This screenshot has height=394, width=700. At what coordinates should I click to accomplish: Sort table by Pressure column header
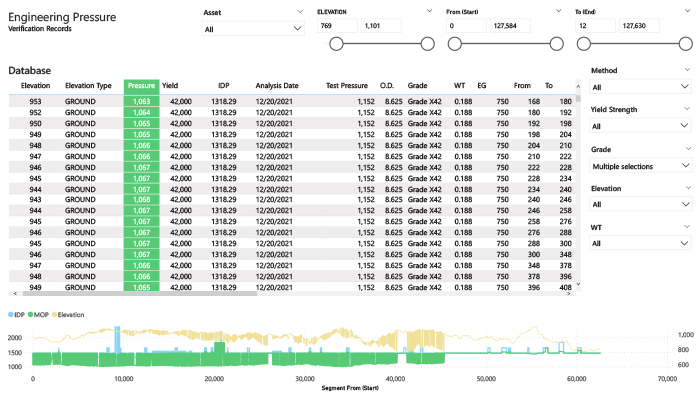[x=141, y=86]
